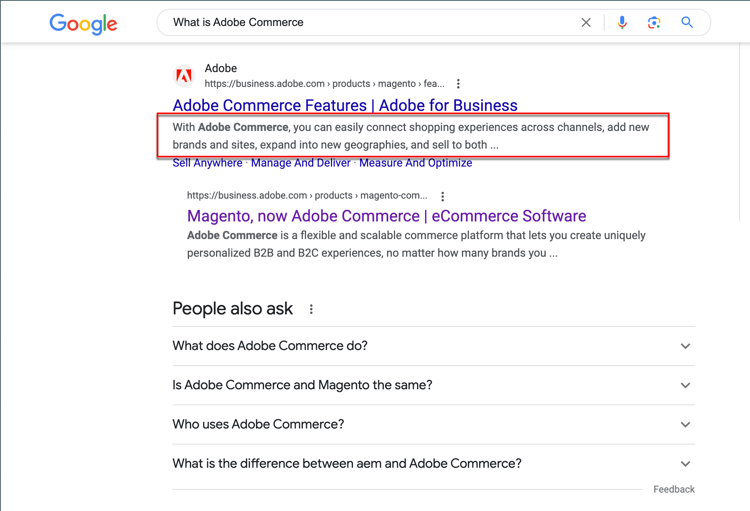
Task: Open Google Lens image search
Action: click(x=654, y=23)
